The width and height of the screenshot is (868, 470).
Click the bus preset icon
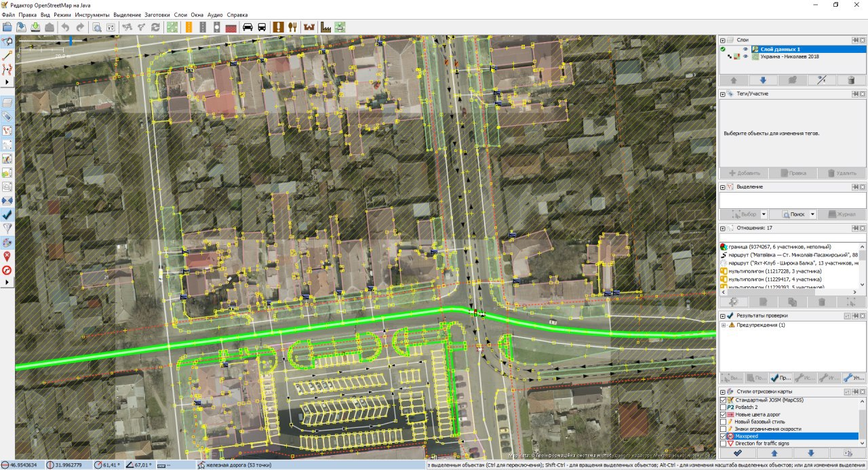pos(262,27)
